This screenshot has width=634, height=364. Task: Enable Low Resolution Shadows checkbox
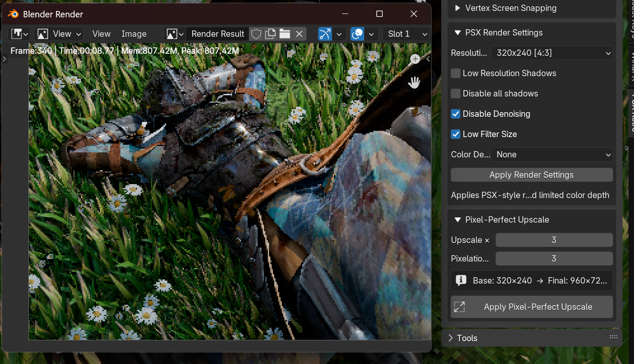[x=456, y=73]
